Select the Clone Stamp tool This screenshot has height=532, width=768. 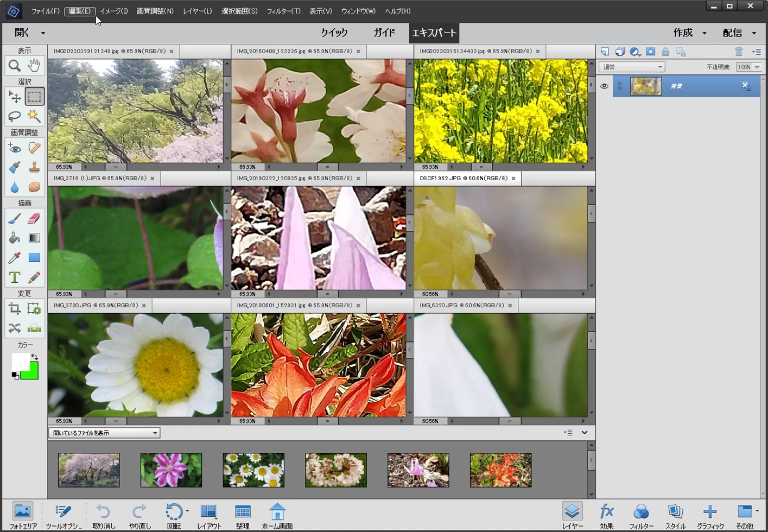[x=34, y=167]
